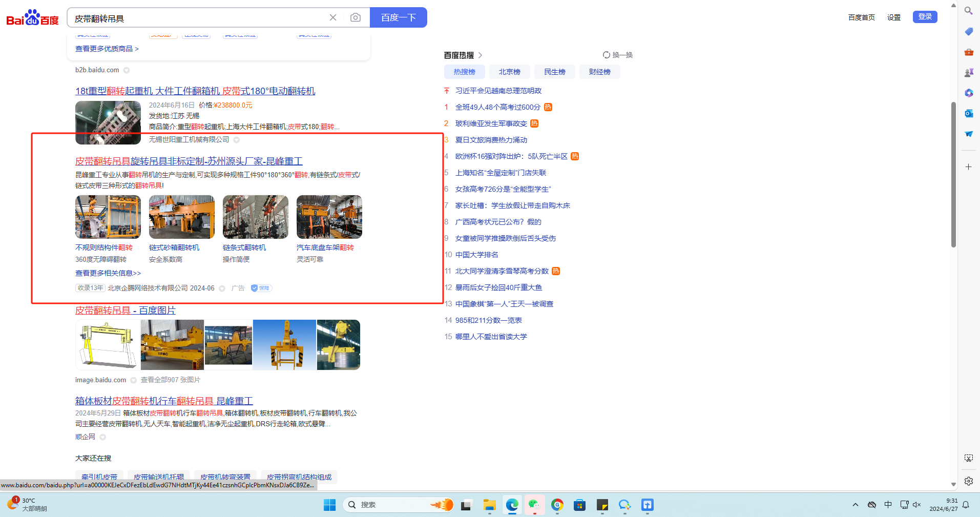
Task: Show hidden system tray icons
Action: [855, 505]
